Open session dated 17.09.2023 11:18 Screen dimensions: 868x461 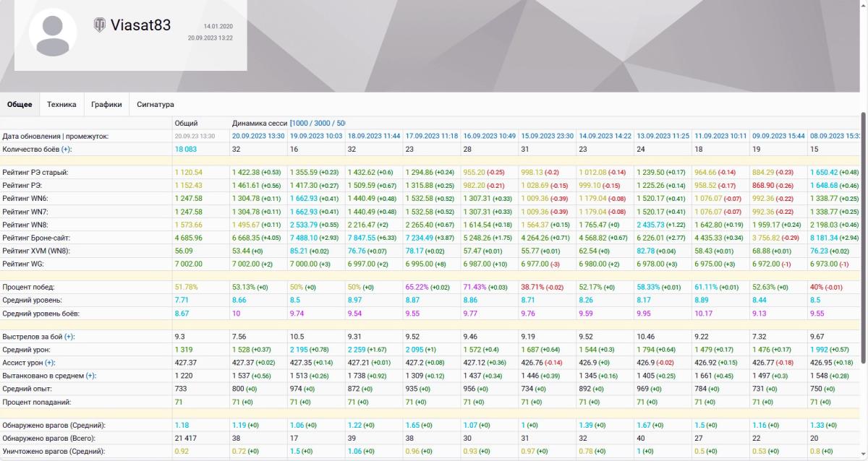coord(432,136)
